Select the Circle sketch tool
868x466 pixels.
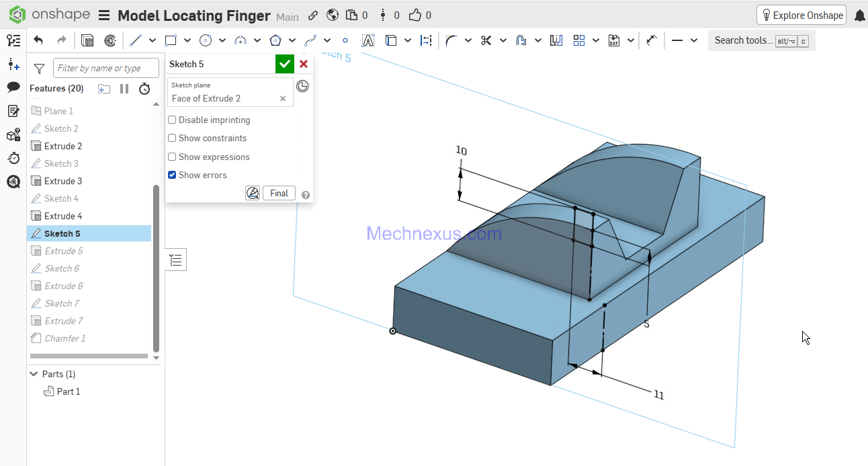[x=206, y=40]
